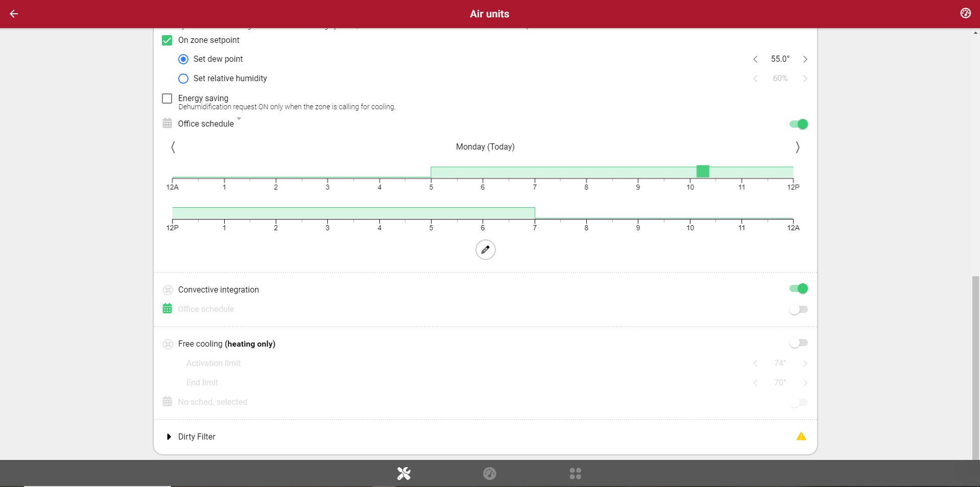Screen dimensions: 980x487
Task: Click the yellow warning triangle on Dirty Filter
Action: point(801,436)
